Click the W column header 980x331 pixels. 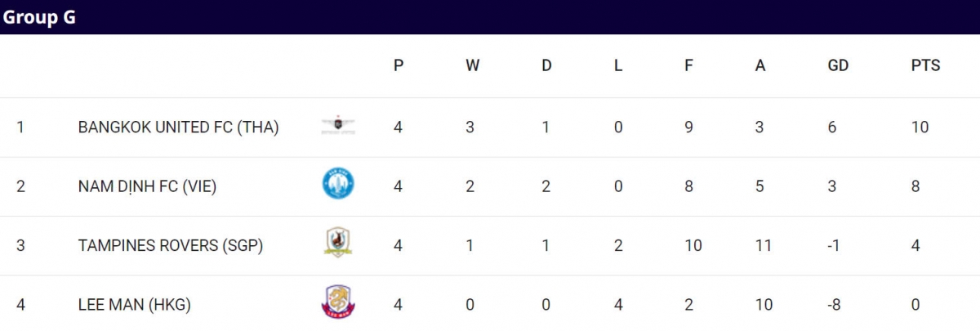472,65
